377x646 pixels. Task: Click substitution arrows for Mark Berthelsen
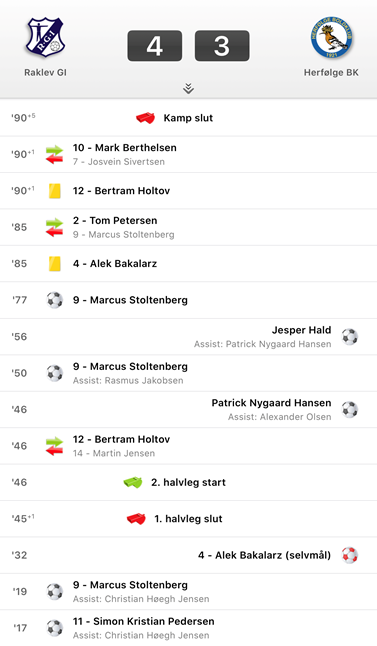(54, 154)
